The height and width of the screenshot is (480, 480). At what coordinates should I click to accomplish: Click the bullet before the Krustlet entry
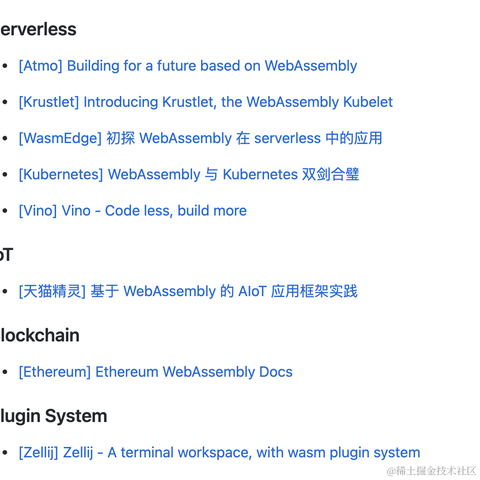(x=5, y=102)
